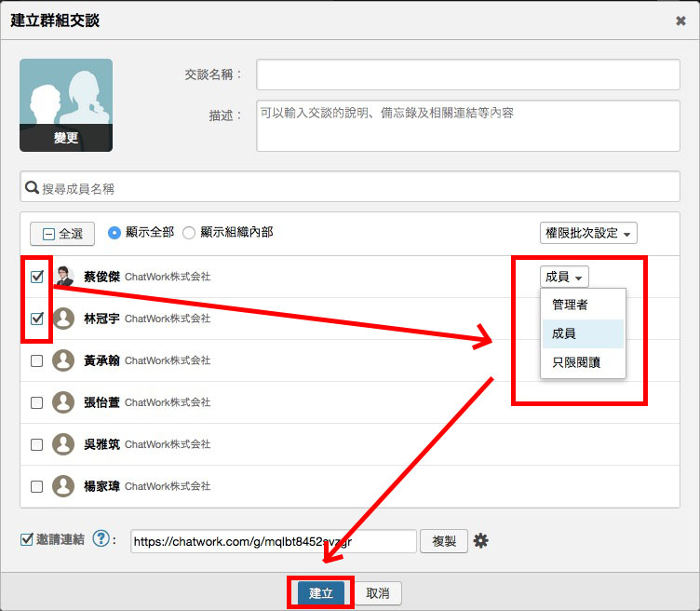This screenshot has height=611, width=700.
Task: Choose 只限閱讀 from the role menu
Action: tap(576, 362)
